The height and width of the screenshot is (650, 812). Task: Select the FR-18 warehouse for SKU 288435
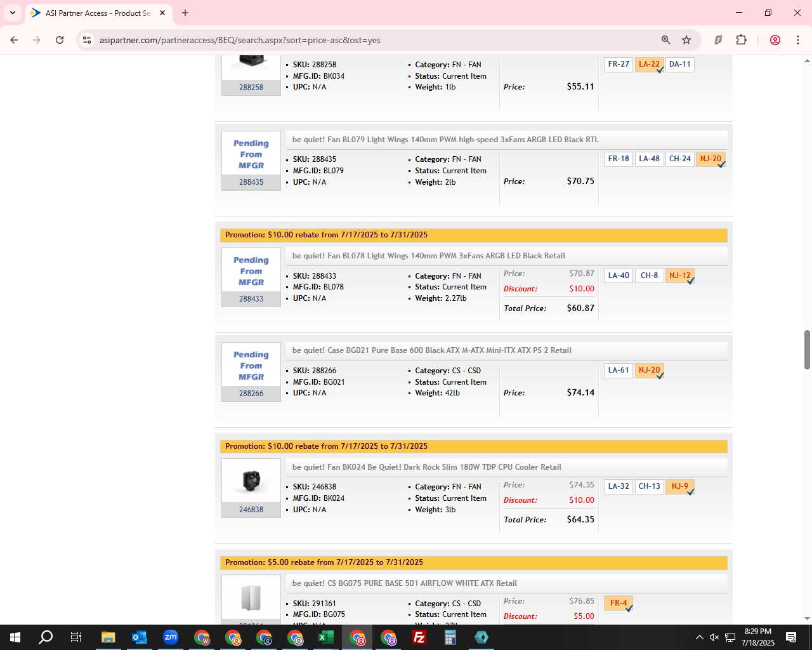(619, 159)
